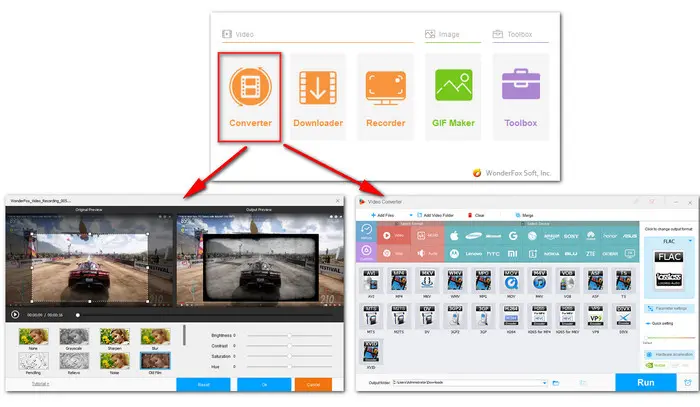Screen dimensions: 700x407
Task: Adjust the Quick setting slider
Action: click(669, 338)
